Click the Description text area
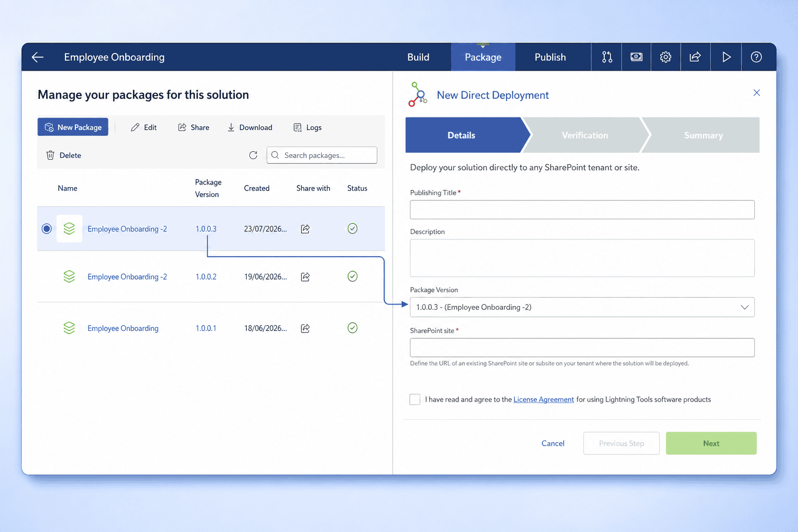This screenshot has width=798, height=532. (x=582, y=258)
